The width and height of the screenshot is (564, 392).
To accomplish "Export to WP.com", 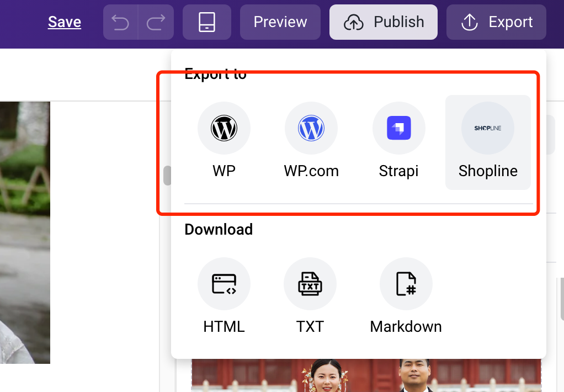I will coord(311,141).
